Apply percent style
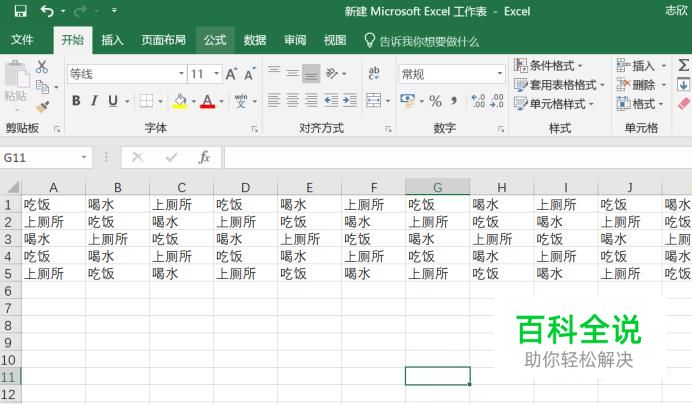The width and height of the screenshot is (692, 404). (x=435, y=101)
